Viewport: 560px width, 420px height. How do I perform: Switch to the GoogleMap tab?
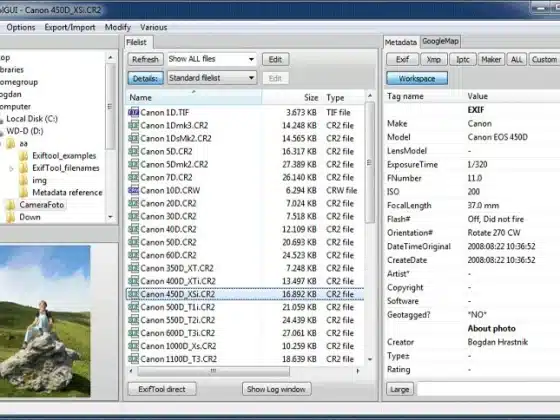tap(440, 41)
